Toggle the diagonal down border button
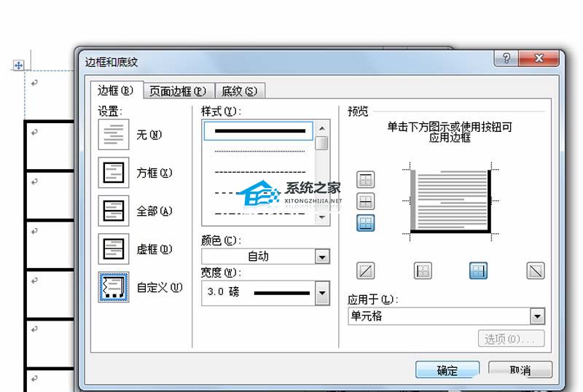This screenshot has width=583, height=392. [536, 270]
